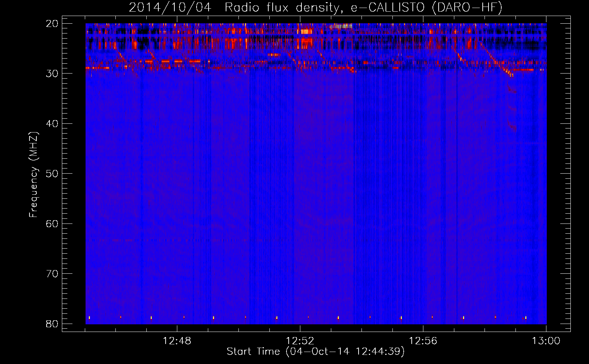Screen dimensions: 589x364
Task: Click the 60 frequency tick label
Action: 52,224
